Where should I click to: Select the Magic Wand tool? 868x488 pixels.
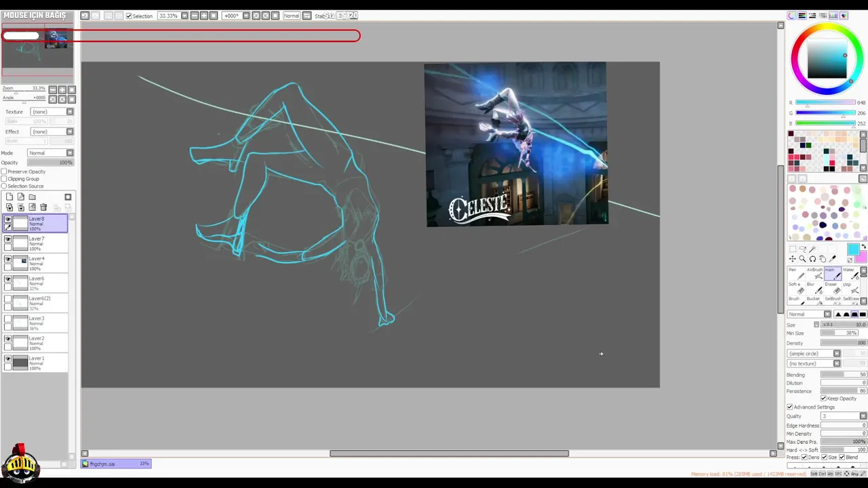click(x=812, y=249)
